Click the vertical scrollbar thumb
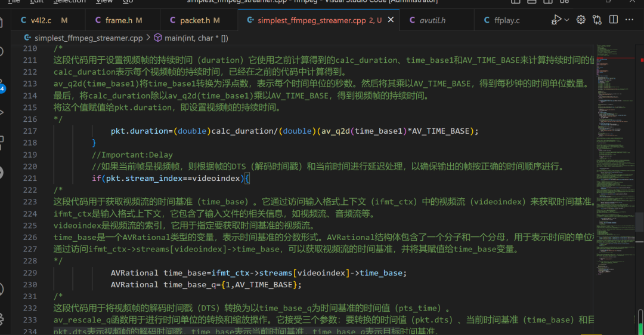This screenshot has height=335, width=644. [639, 222]
